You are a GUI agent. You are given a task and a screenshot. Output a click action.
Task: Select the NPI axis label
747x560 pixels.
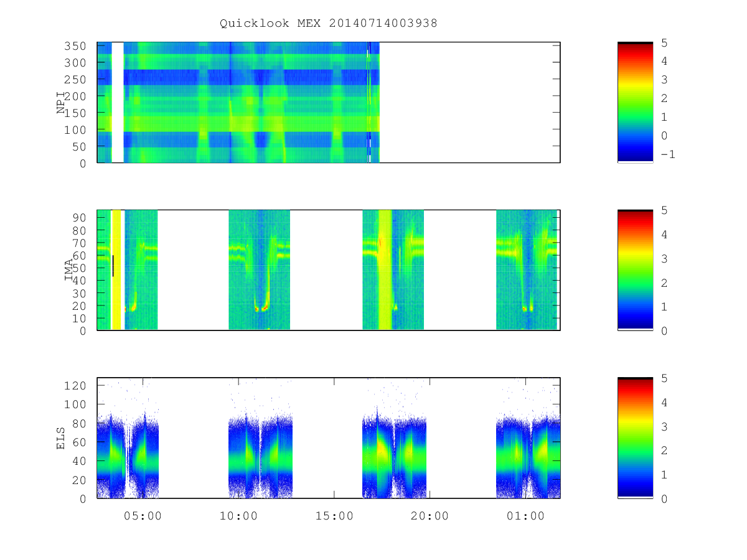[61, 103]
